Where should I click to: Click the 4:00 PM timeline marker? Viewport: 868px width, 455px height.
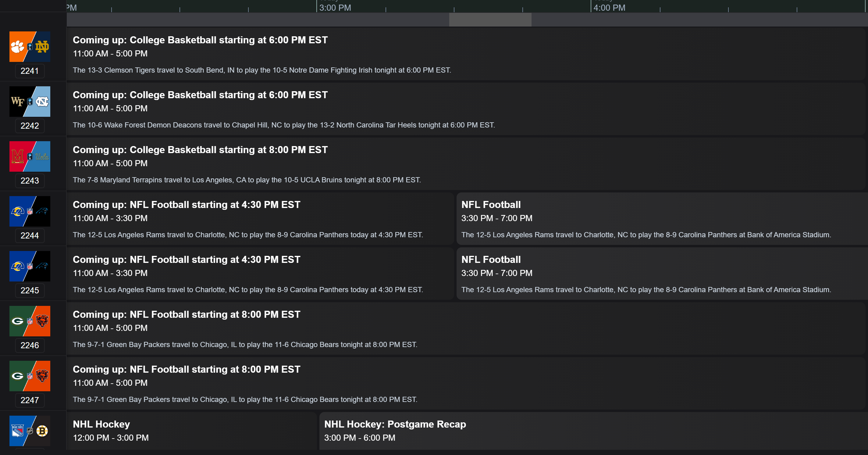[x=609, y=7]
